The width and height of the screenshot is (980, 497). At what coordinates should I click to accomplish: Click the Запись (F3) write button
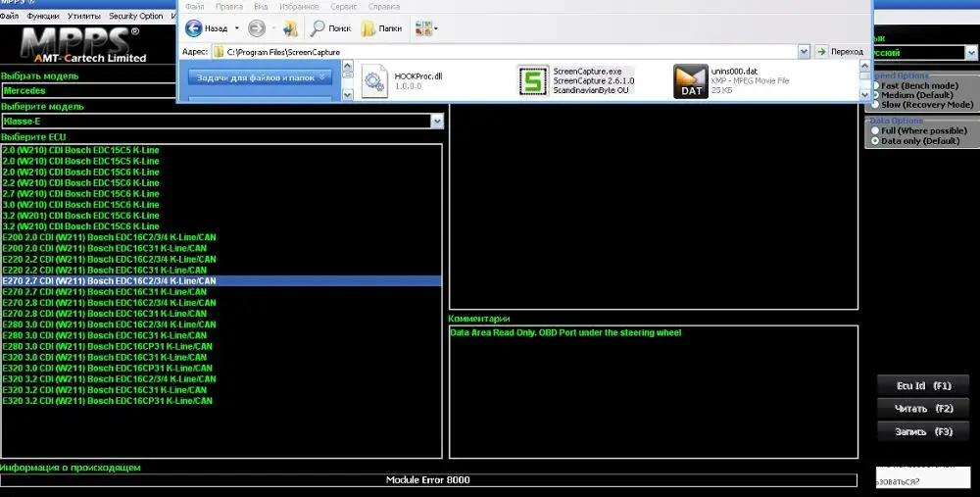924,431
